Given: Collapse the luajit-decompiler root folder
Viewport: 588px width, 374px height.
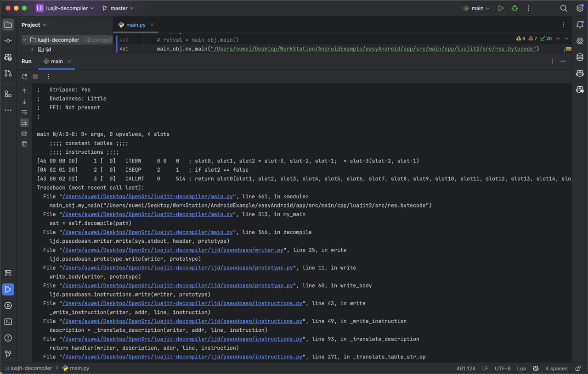Looking at the screenshot, I should [26, 40].
